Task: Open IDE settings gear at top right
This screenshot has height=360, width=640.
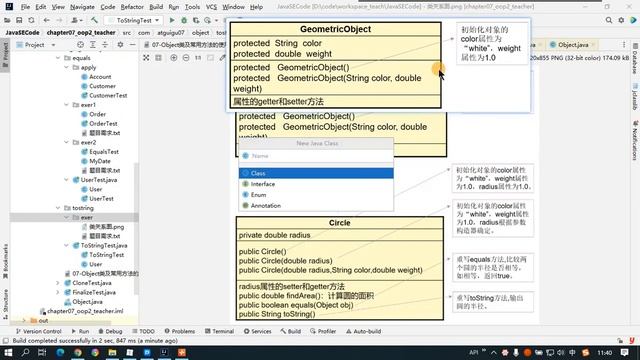Action: tap(621, 20)
